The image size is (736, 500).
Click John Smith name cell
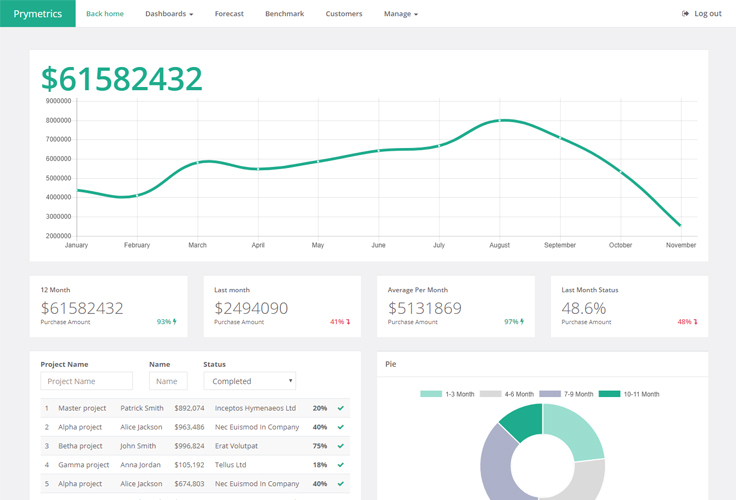point(138,446)
